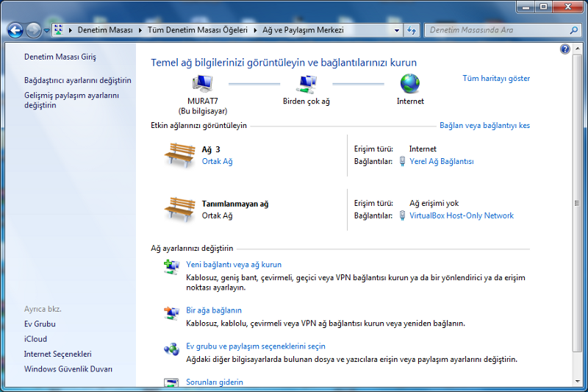
Task: Open recent pages dropdown next to Forward button
Action: click(46, 31)
